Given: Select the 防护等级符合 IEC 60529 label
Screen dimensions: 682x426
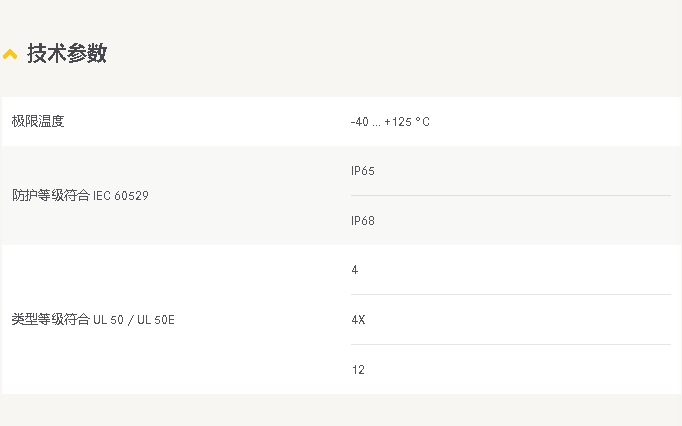Looking at the screenshot, I should [x=80, y=195].
